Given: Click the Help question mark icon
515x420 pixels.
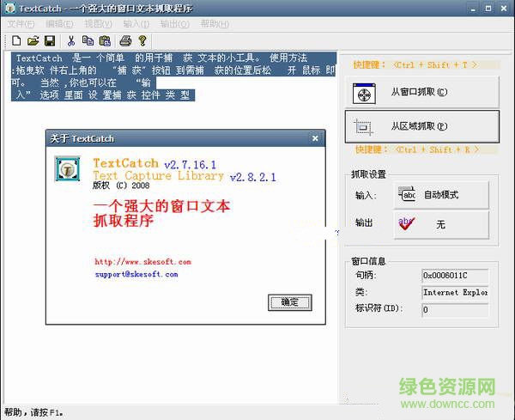Looking at the screenshot, I should tap(142, 40).
